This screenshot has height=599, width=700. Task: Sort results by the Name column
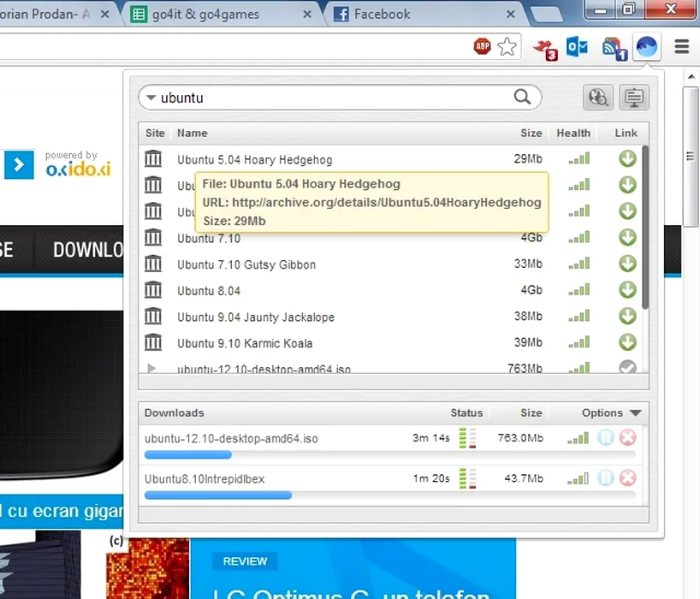[x=192, y=133]
